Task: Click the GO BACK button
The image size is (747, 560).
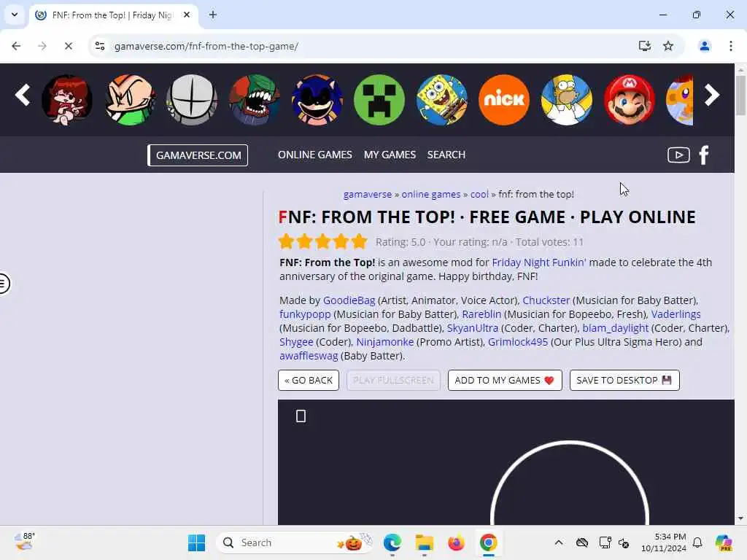Action: tap(309, 381)
